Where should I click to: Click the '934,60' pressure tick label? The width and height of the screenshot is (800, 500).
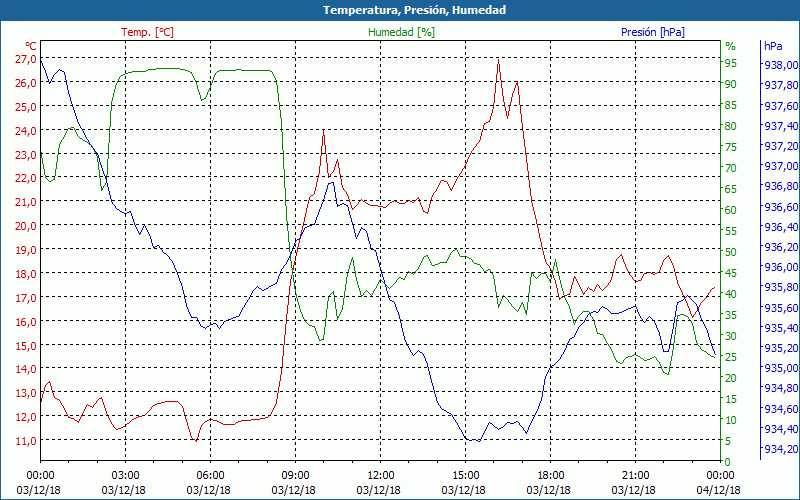coord(779,409)
